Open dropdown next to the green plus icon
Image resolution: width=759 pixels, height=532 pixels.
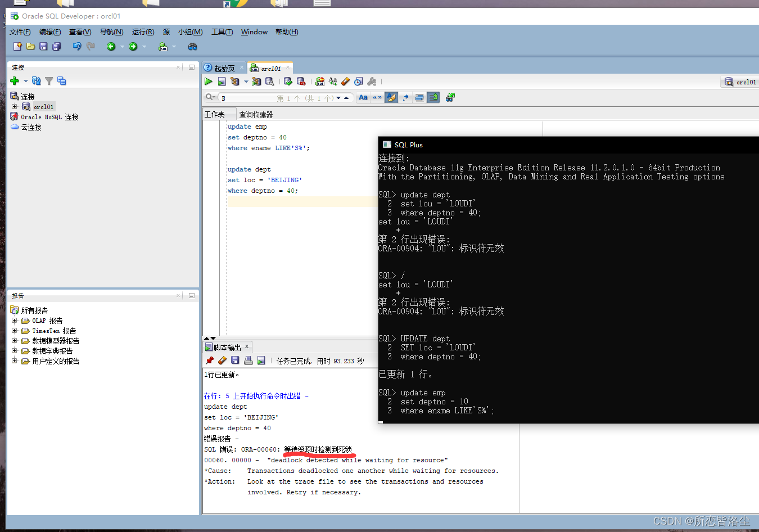click(x=26, y=81)
